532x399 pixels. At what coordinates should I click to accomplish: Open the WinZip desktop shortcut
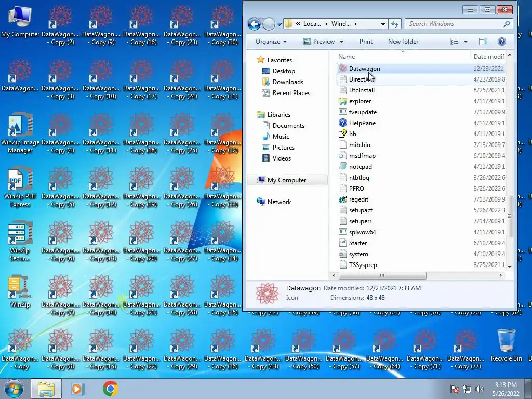20,291
